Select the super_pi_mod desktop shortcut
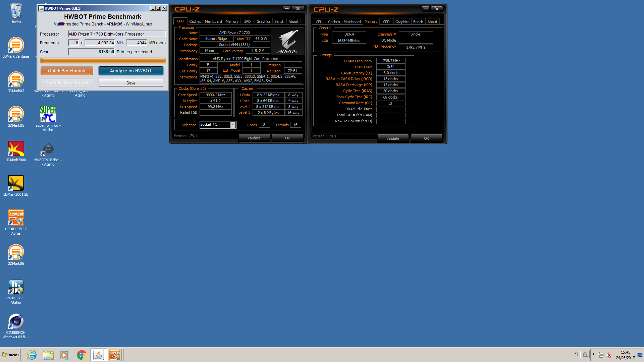 click(48, 119)
